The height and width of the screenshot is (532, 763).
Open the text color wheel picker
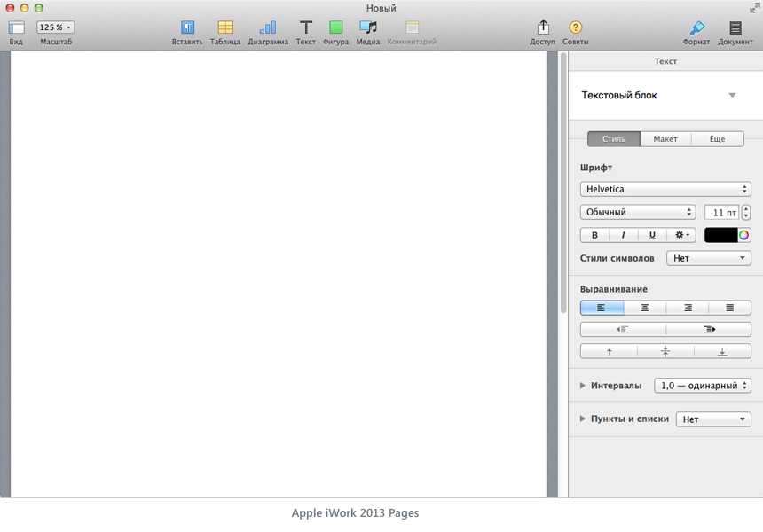[x=743, y=235]
